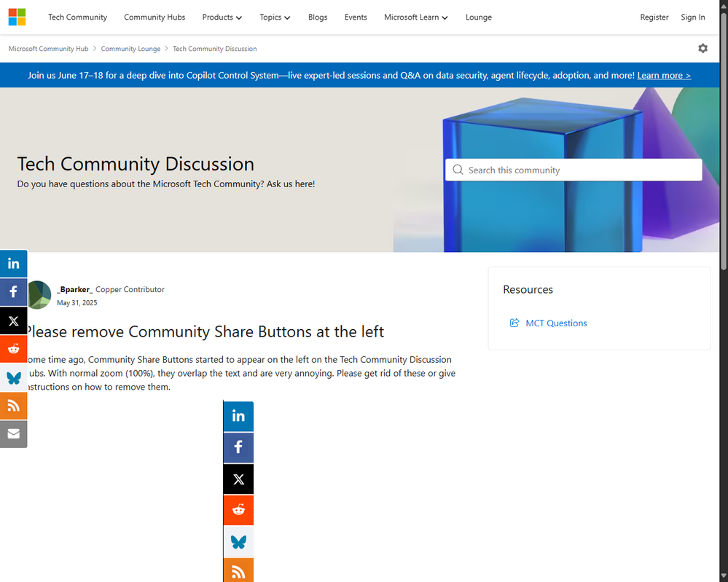Share to Bluesky in the left sidebar
The width and height of the screenshot is (728, 582).
pyautogui.click(x=13, y=378)
